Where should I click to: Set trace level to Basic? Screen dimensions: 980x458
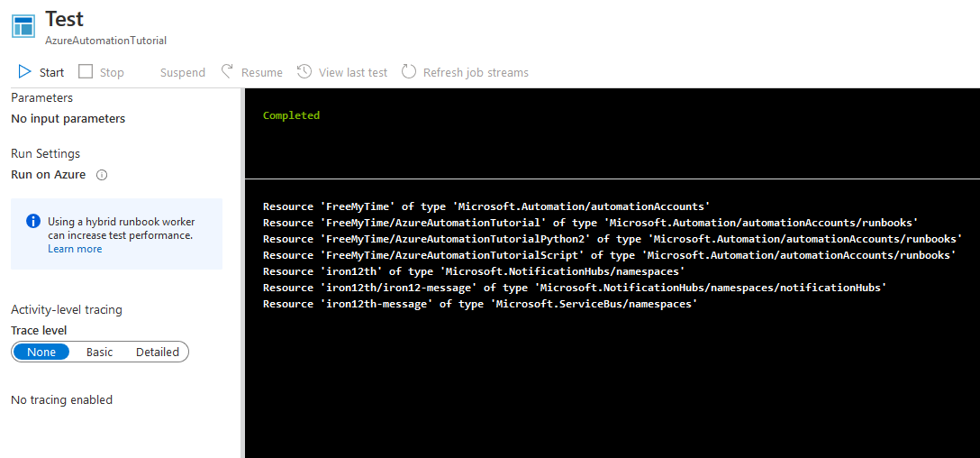coord(99,353)
